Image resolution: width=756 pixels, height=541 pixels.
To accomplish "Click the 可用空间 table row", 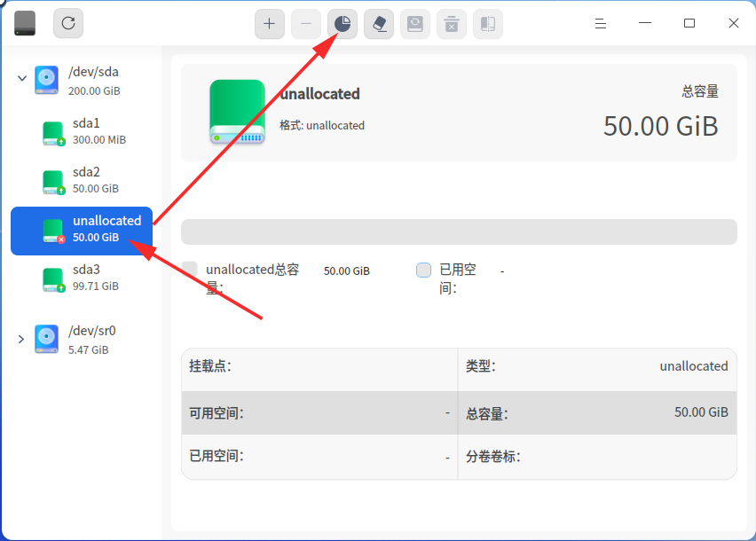I will [x=319, y=413].
